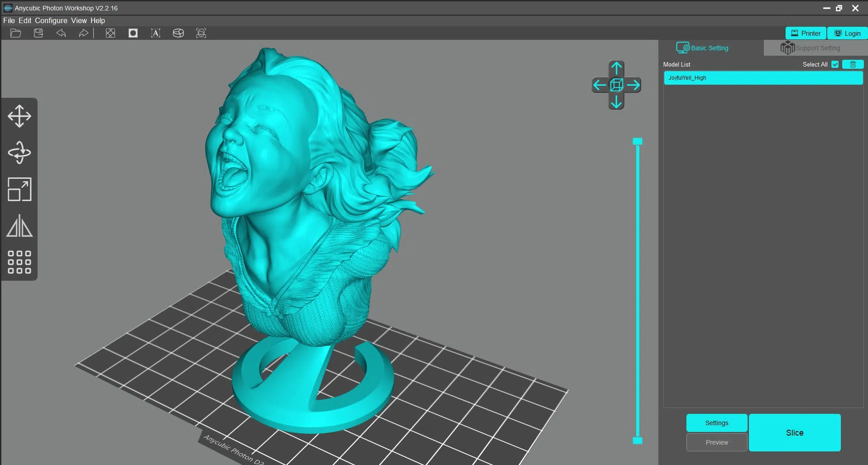Open the File menu
The width and height of the screenshot is (868, 465).
(x=9, y=20)
